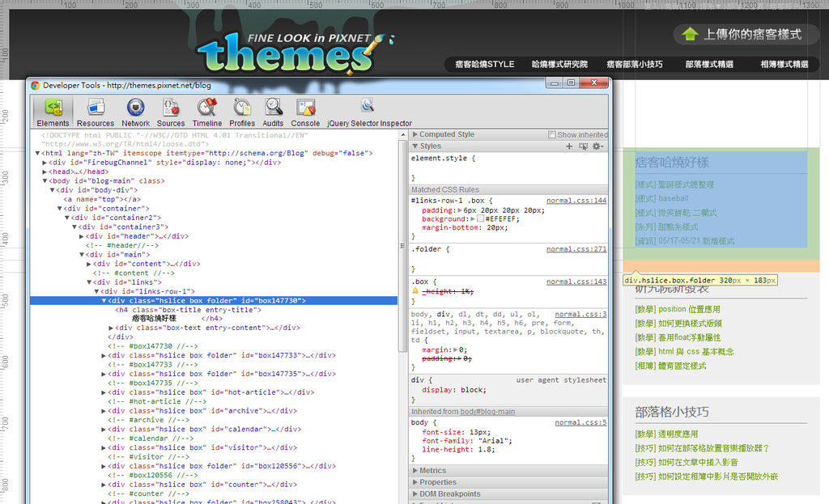Open the normal.css:3 source link
The image size is (829, 504).
580,315
